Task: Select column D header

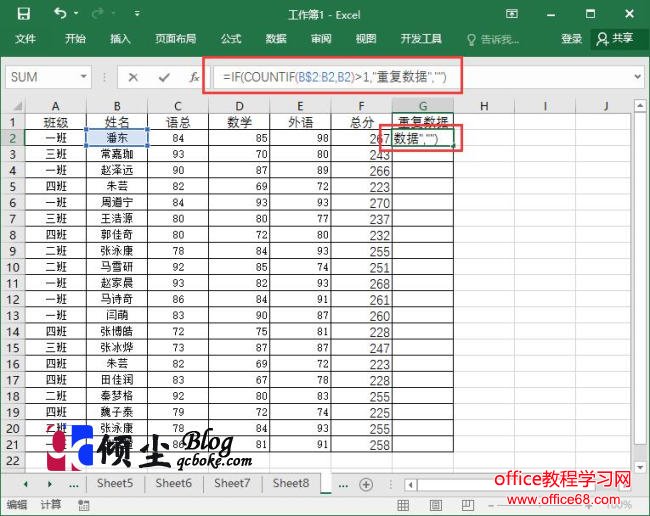Action: tap(239, 106)
